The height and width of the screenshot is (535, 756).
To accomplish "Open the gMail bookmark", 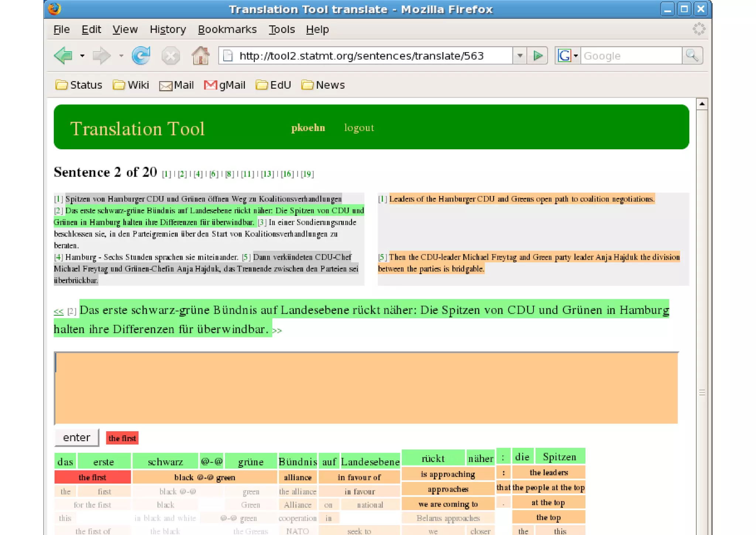I will pyautogui.click(x=225, y=85).
